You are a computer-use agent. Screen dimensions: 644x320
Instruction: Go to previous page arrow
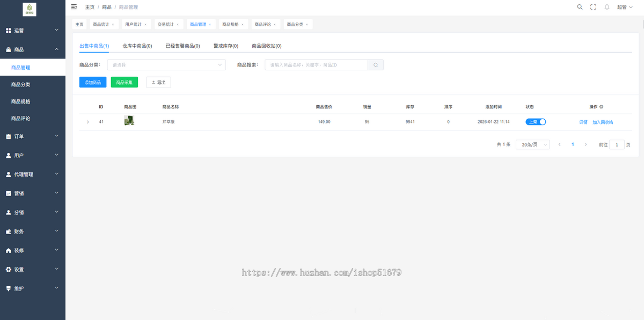tap(560, 144)
